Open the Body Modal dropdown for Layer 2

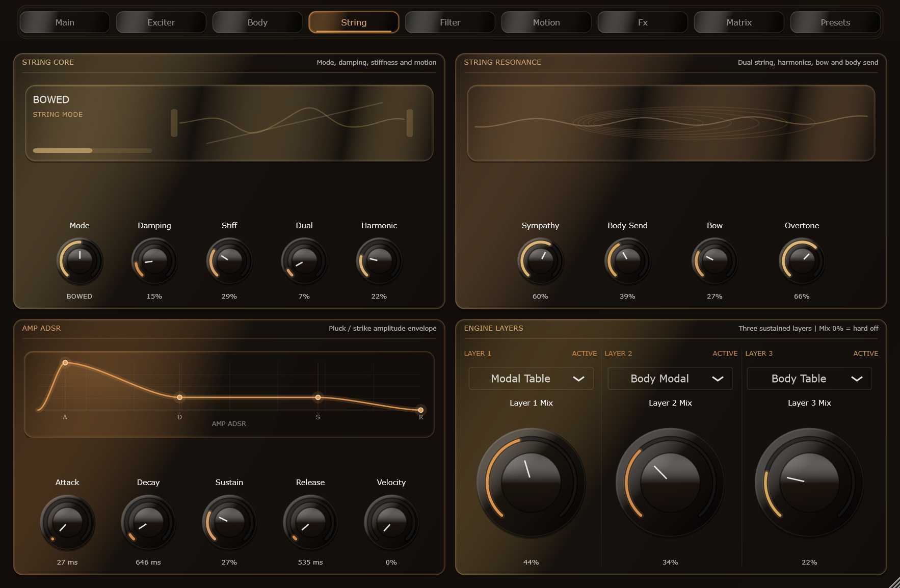click(x=670, y=379)
